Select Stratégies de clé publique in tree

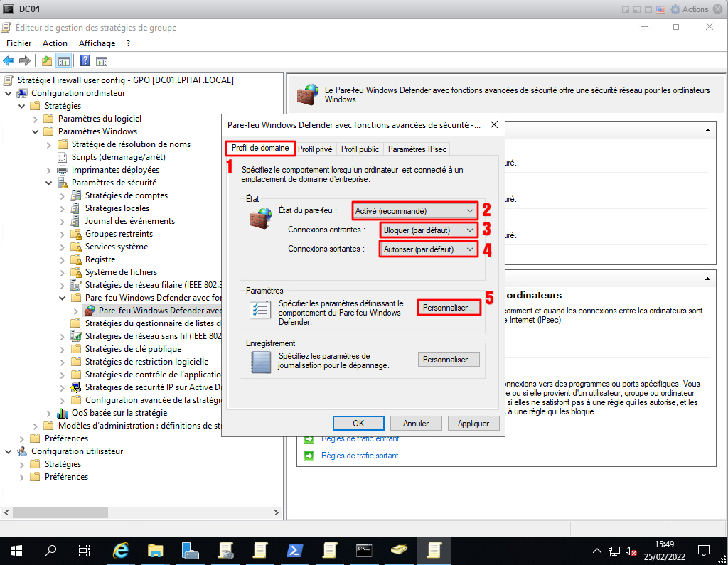(133, 349)
